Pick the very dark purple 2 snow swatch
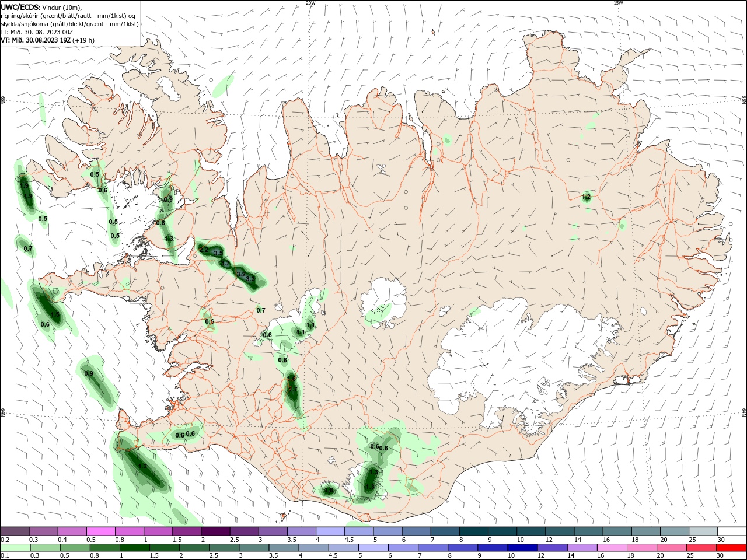Image resolution: width=747 pixels, height=560 pixels. point(215,531)
